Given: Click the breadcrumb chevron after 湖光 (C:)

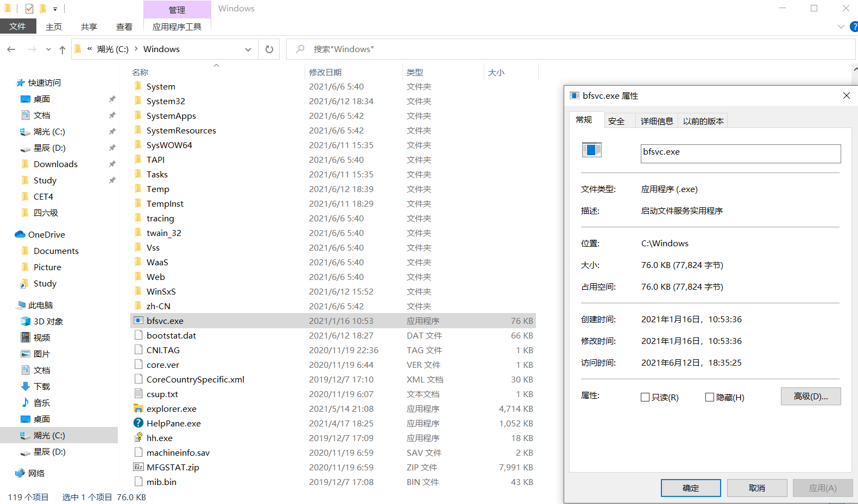Looking at the screenshot, I should [136, 49].
